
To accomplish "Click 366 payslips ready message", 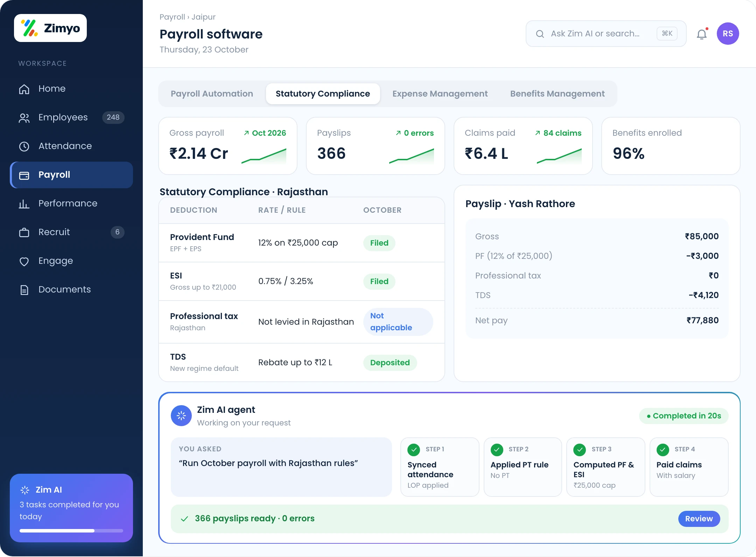I will (x=254, y=519).
